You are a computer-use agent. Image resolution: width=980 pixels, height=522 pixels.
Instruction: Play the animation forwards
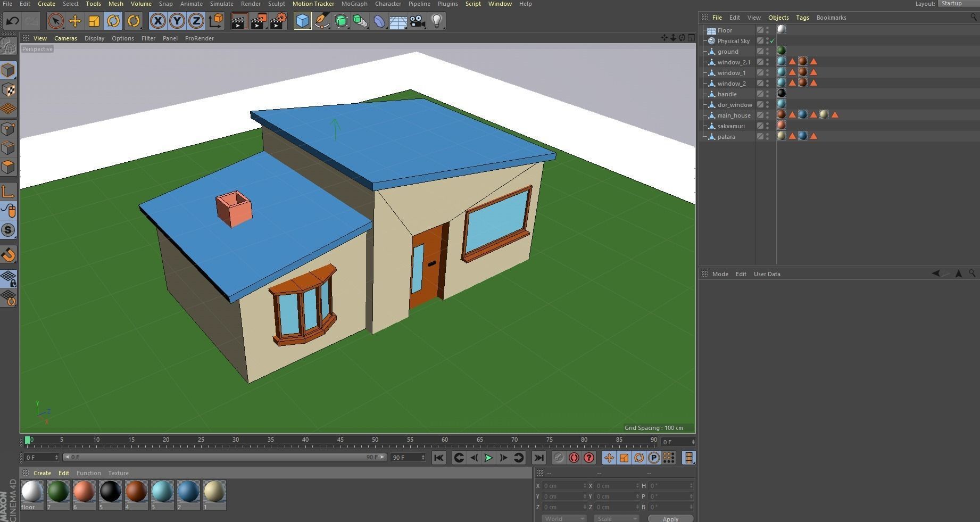[x=488, y=458]
